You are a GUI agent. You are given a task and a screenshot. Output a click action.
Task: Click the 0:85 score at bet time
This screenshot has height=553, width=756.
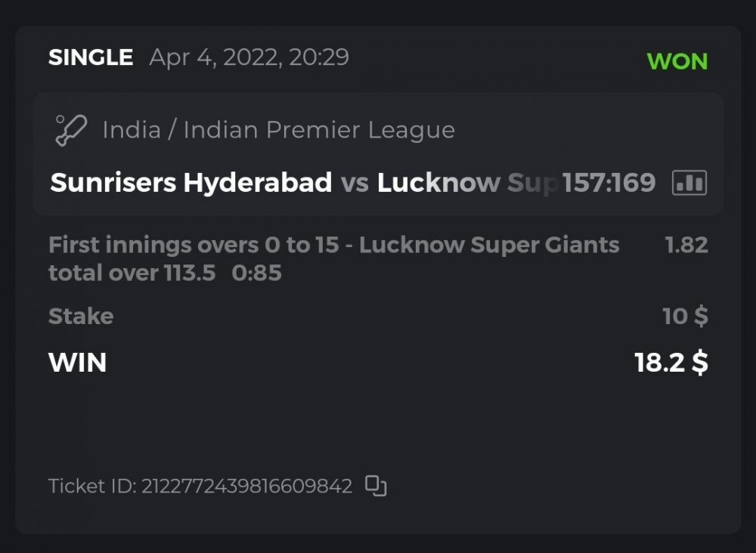256,273
